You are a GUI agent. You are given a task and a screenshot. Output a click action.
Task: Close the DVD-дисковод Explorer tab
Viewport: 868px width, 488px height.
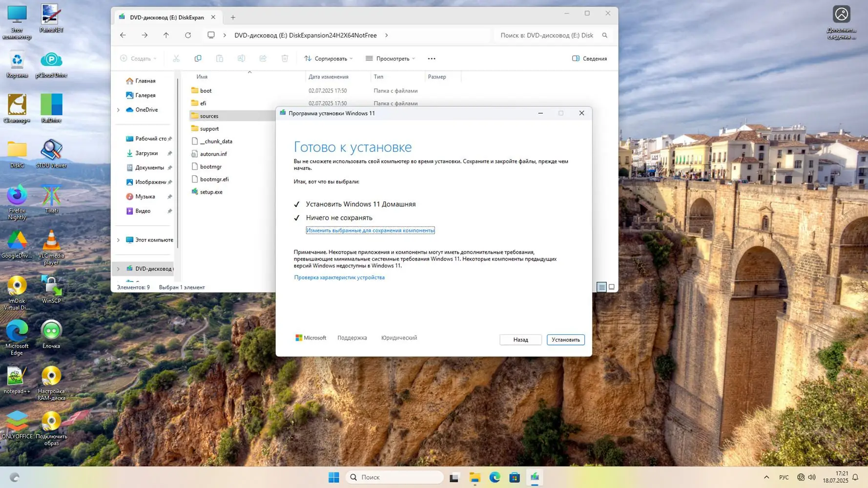click(213, 17)
